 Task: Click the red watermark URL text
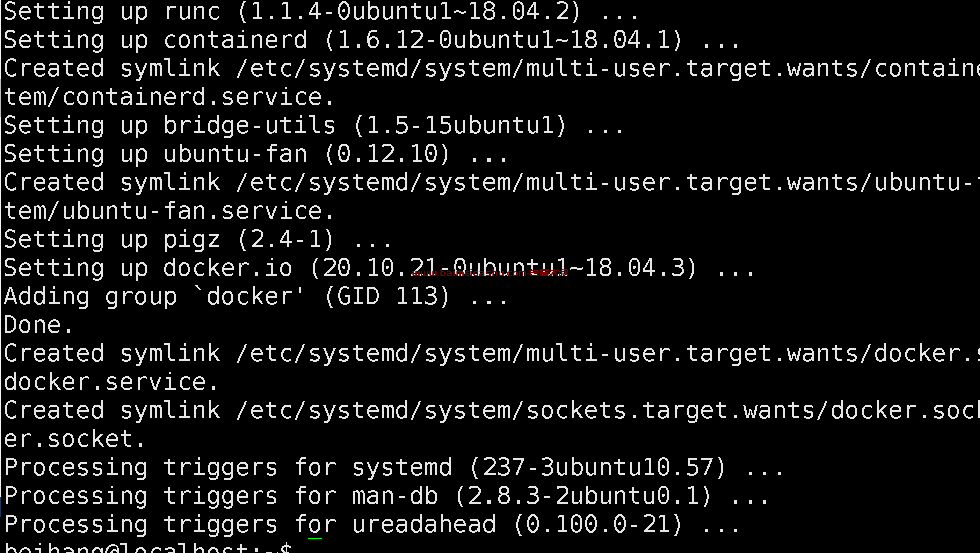point(490,273)
